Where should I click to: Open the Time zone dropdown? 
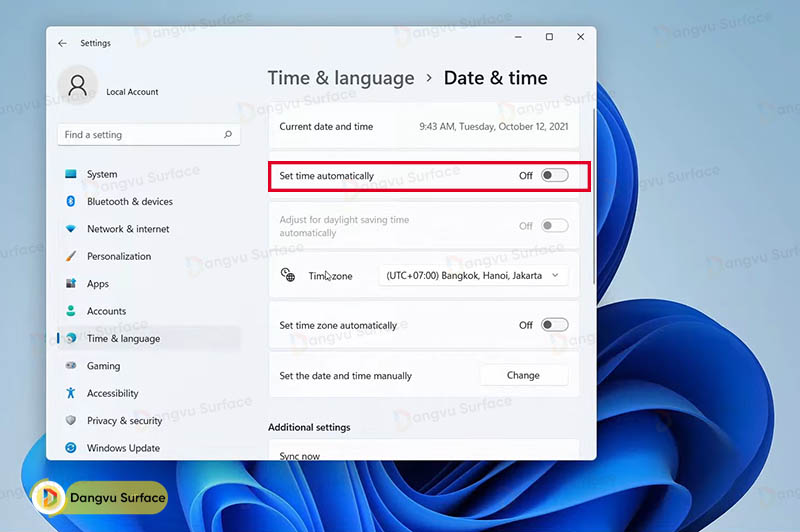(x=473, y=275)
